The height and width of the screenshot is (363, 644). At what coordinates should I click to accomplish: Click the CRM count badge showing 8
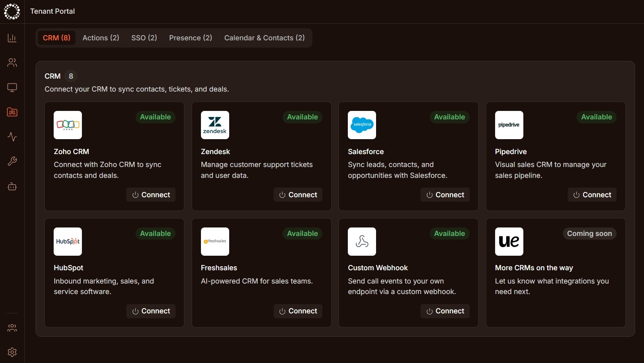point(71,76)
